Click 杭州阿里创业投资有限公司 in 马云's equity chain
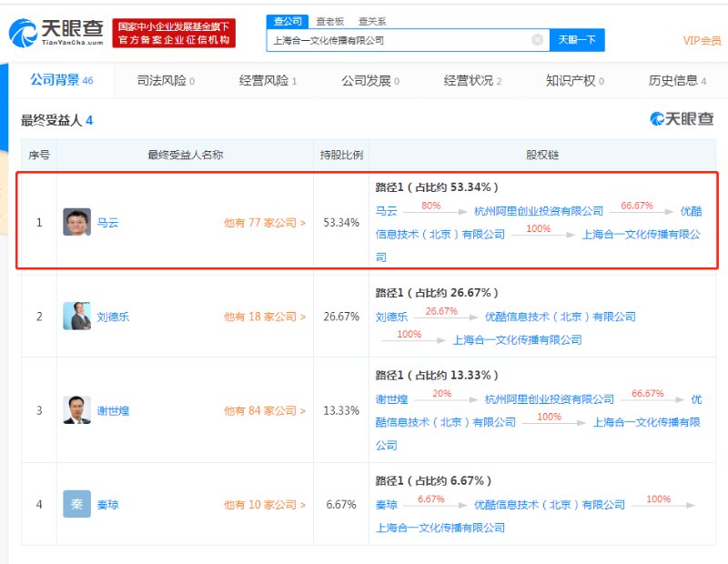728x564 pixels. click(539, 211)
